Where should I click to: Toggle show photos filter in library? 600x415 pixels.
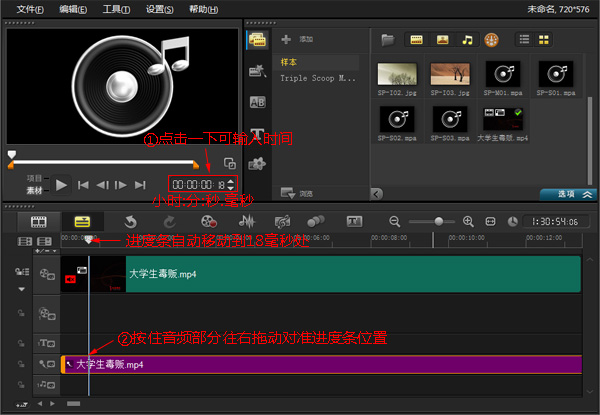click(442, 39)
